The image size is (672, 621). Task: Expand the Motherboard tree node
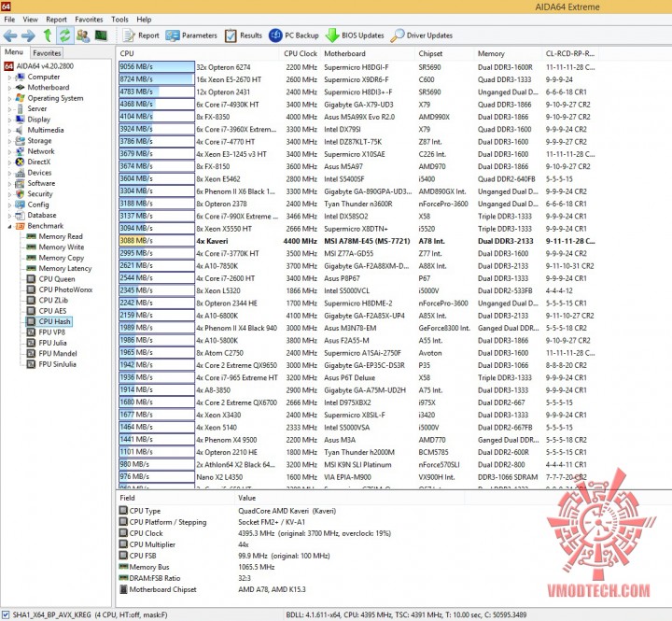point(9,88)
